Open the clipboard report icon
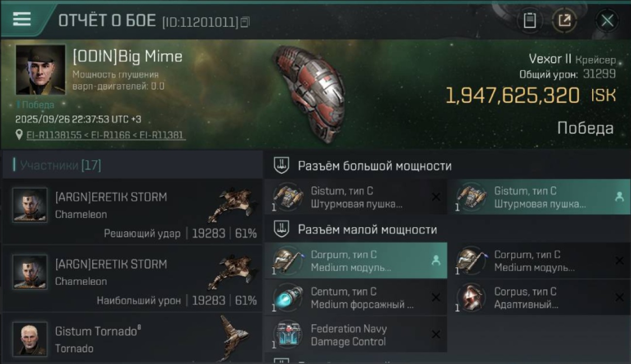631x364 pixels. click(530, 20)
